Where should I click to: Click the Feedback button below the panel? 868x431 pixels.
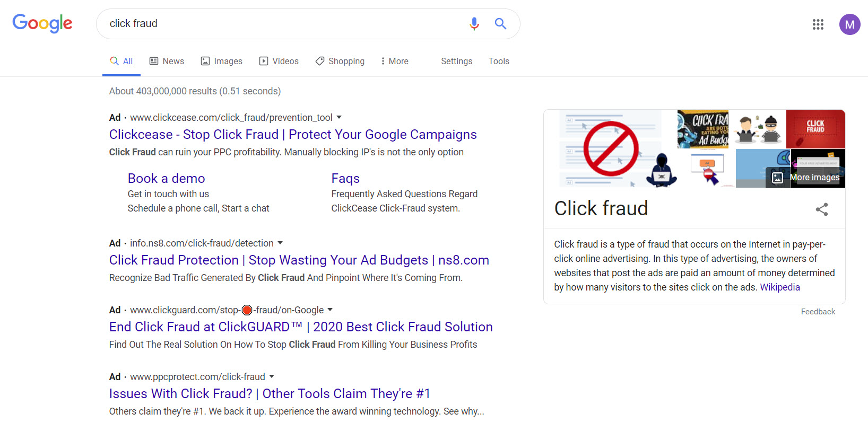point(818,311)
